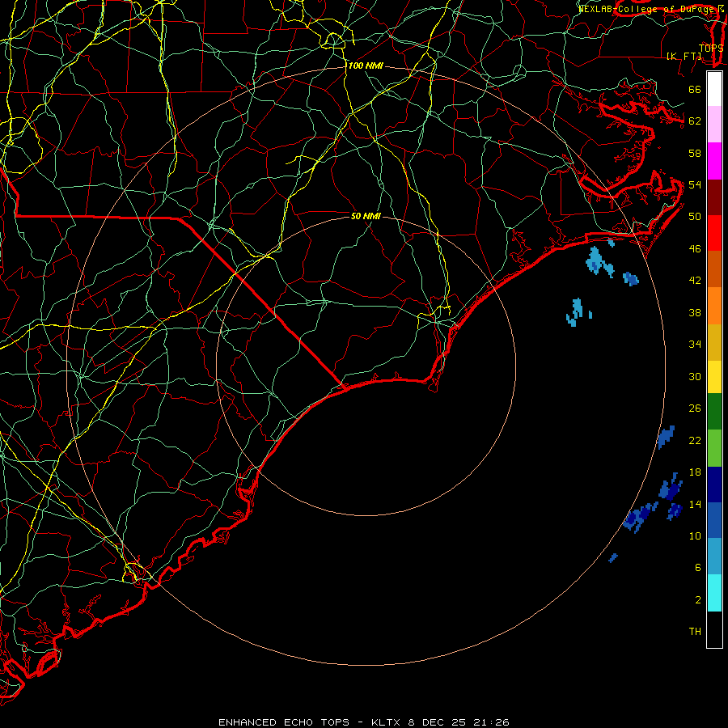Screen dimensions: 728x728
Task: Click the legend value '18'
Action: 695,472
